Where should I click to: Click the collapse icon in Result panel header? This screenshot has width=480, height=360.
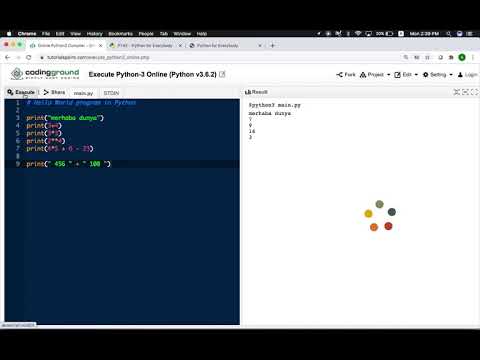point(457,92)
